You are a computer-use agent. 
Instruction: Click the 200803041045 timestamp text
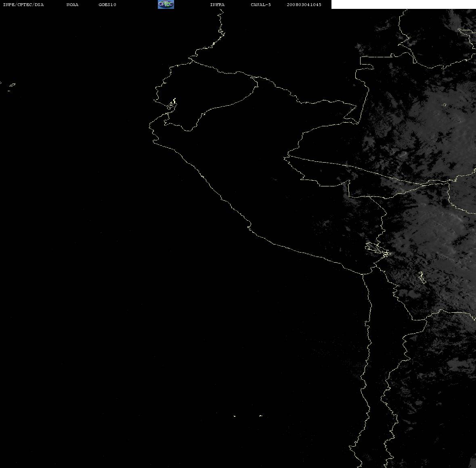click(304, 4)
